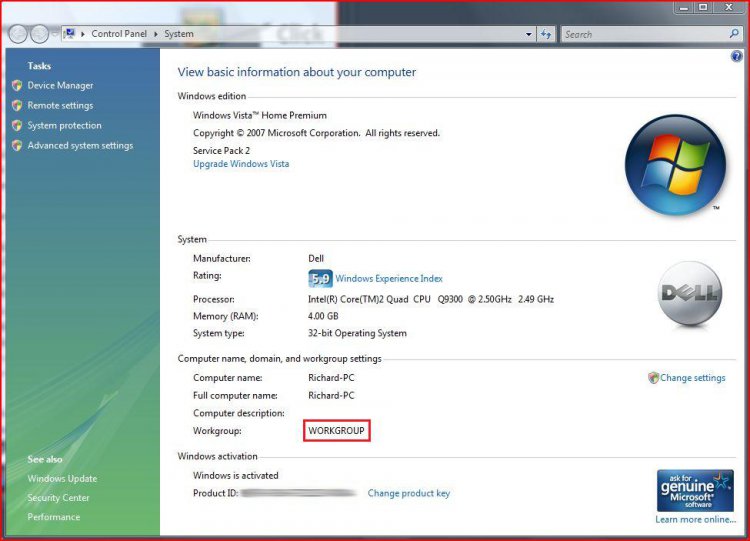Click the Windows Vista orb logo
Viewport: 750px width, 541px height.
click(x=675, y=165)
